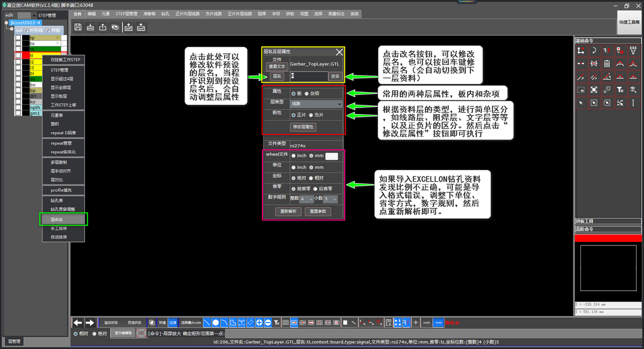This screenshot has height=349, width=644.
Task: Close the 层名及层属性 dialog
Action: (339, 52)
